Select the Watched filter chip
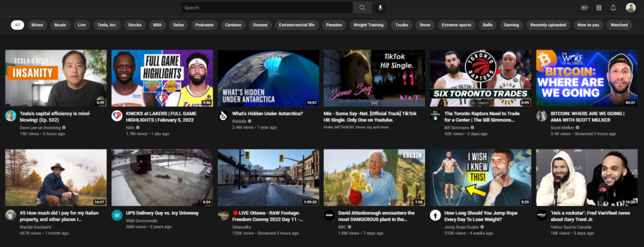This screenshot has width=644, height=247. coord(619,25)
